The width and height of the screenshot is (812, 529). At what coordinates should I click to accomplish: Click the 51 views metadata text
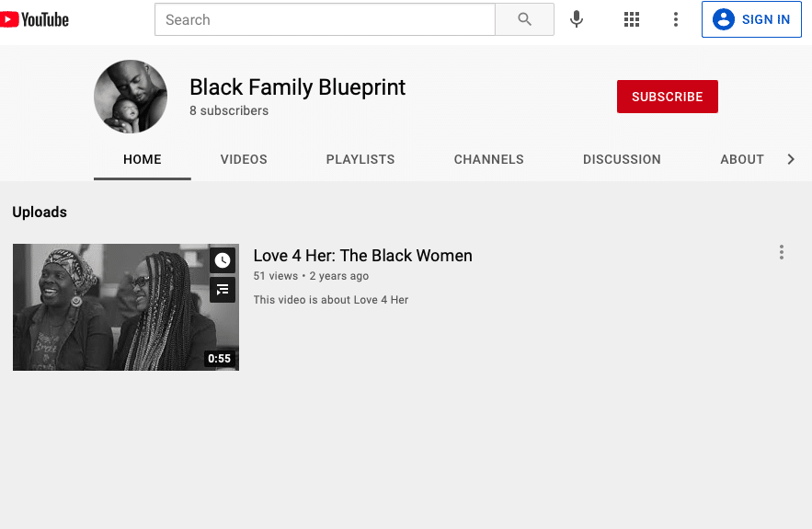coord(276,276)
